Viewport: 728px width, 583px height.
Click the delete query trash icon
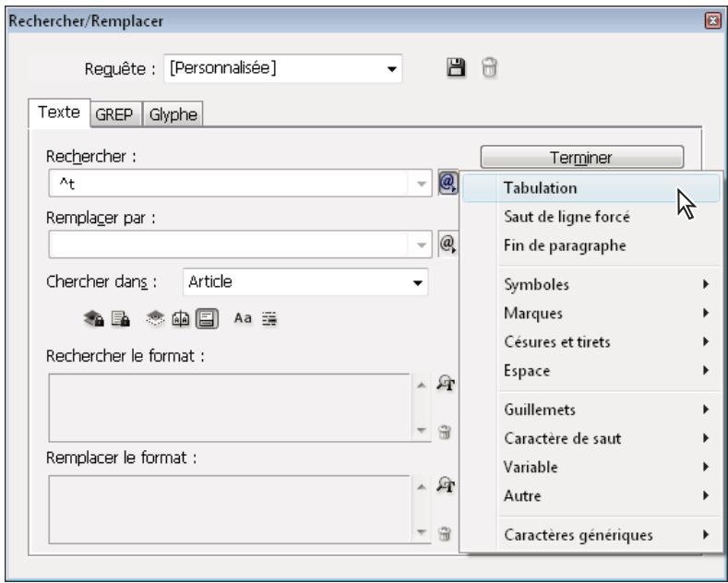point(489,67)
